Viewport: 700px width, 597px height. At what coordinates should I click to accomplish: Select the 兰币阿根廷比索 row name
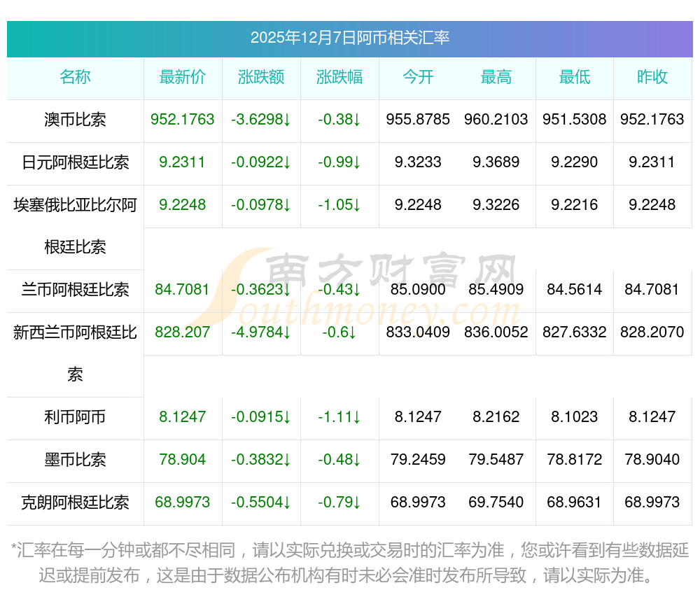75,290
